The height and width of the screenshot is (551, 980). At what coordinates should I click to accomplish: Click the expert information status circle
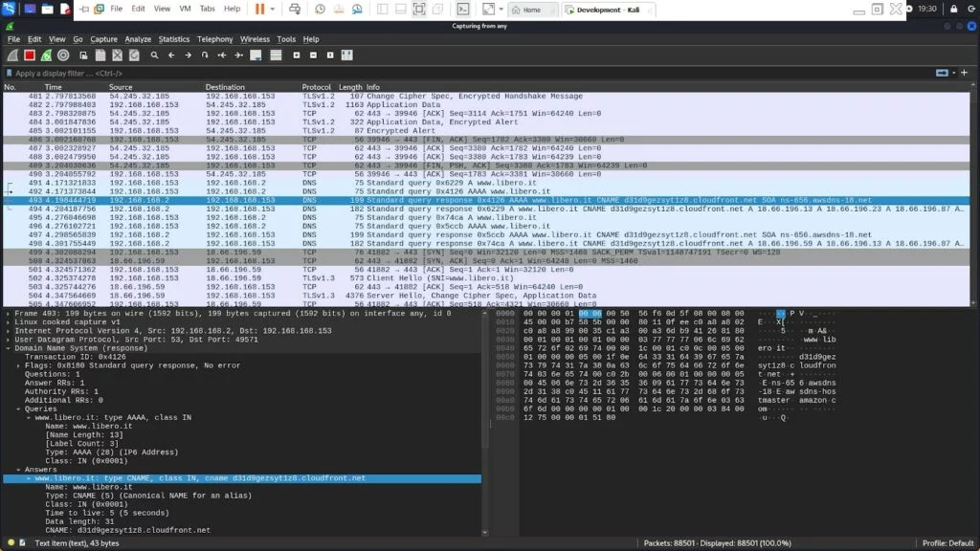pos(9,542)
